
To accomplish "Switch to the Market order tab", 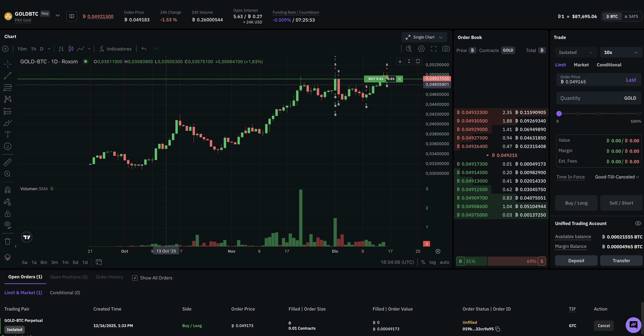I will tap(581, 65).
